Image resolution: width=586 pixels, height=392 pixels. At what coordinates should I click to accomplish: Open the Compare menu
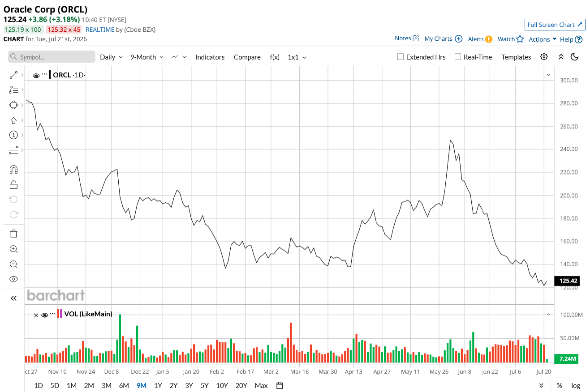(x=247, y=57)
